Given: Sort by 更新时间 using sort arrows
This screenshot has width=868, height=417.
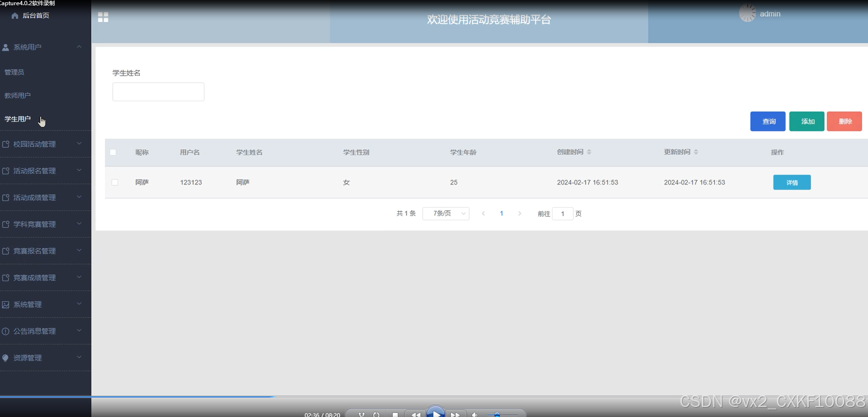Looking at the screenshot, I should click(696, 152).
